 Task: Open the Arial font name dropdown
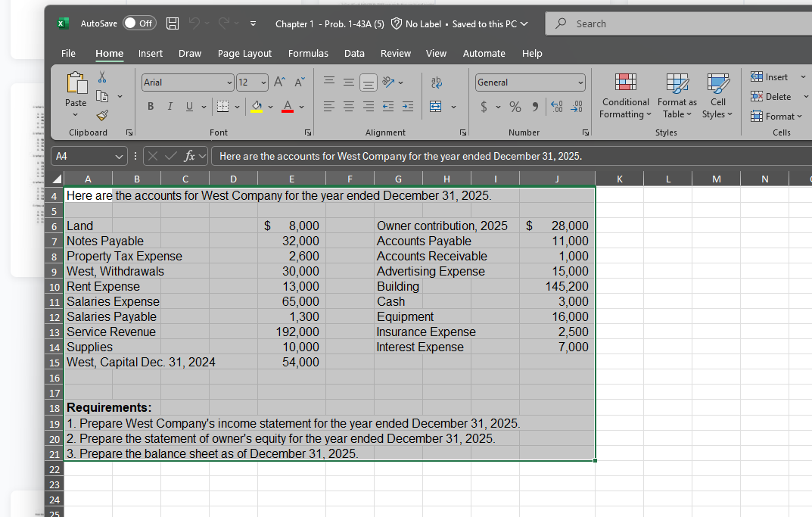click(229, 83)
